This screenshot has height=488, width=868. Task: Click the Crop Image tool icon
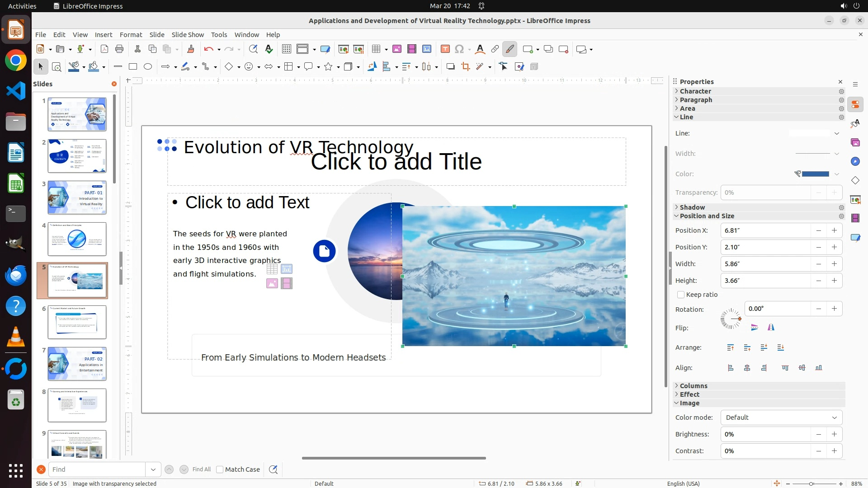466,67
